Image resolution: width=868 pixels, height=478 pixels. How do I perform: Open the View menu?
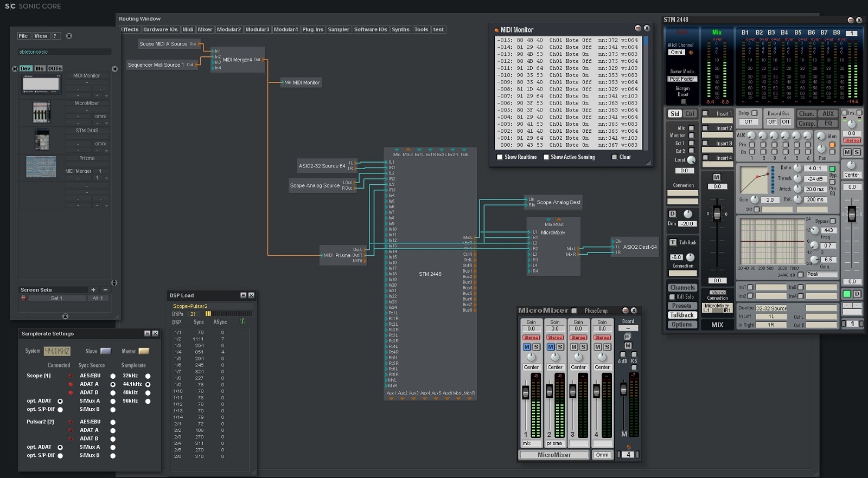pos(41,36)
